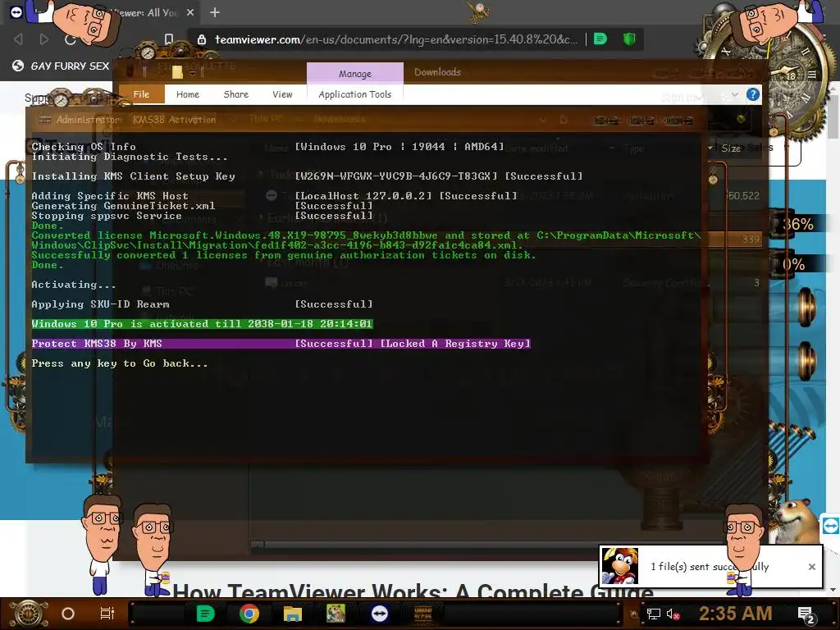The height and width of the screenshot is (630, 840).
Task: Click the Size column header
Action: point(731,148)
